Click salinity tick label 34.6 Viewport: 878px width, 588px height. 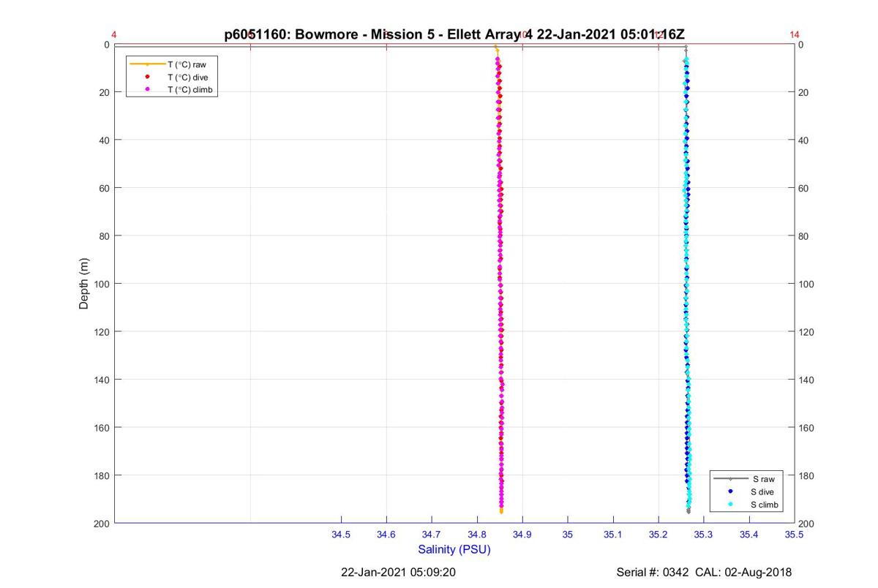click(386, 535)
